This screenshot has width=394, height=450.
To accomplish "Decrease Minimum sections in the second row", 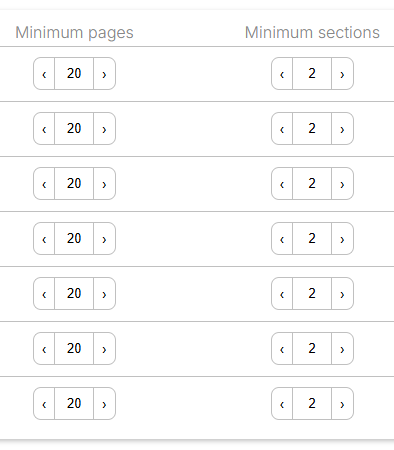I will 282,129.
